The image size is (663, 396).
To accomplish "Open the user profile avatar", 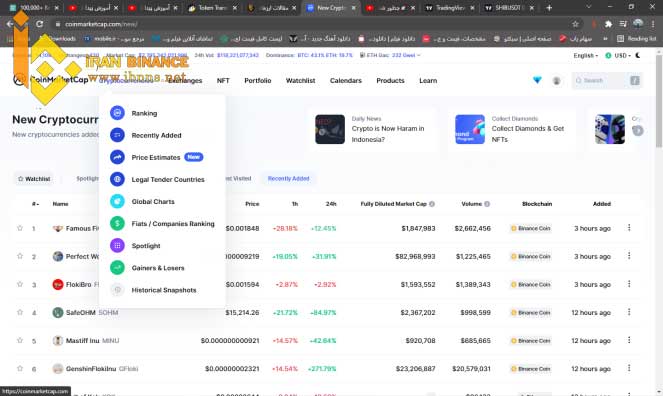I will (556, 80).
